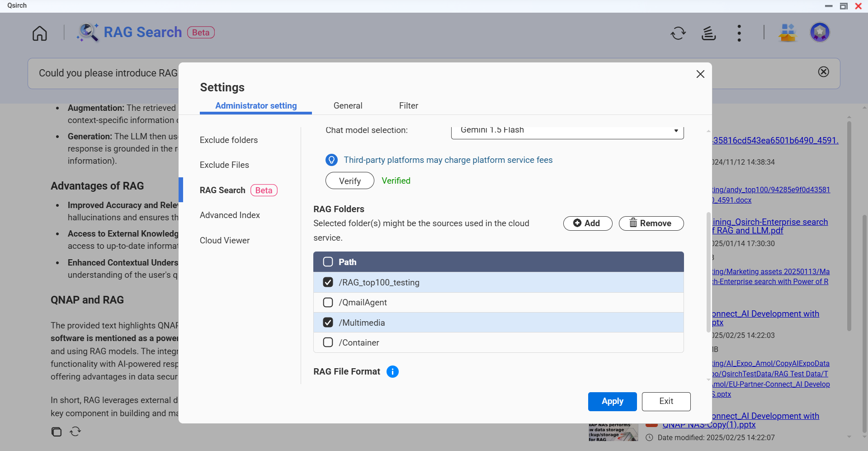The width and height of the screenshot is (868, 451).
Task: Click the Verified status text
Action: (x=396, y=181)
